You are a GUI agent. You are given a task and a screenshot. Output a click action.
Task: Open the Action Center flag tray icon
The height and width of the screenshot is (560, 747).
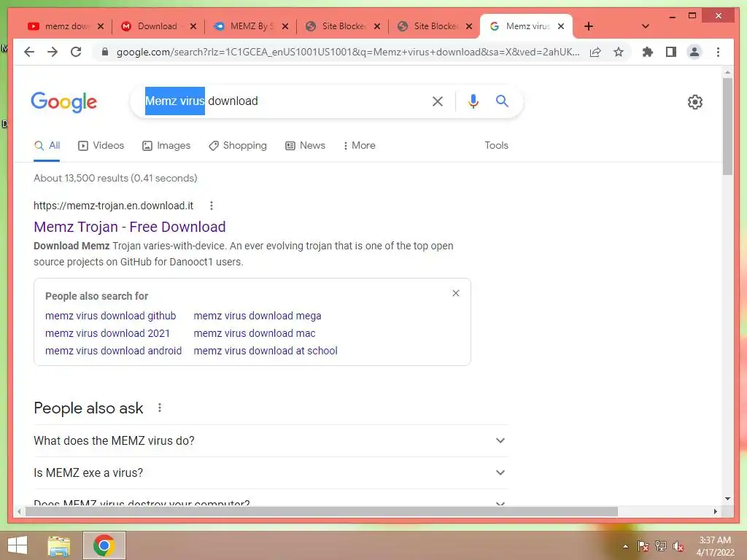[x=643, y=546]
